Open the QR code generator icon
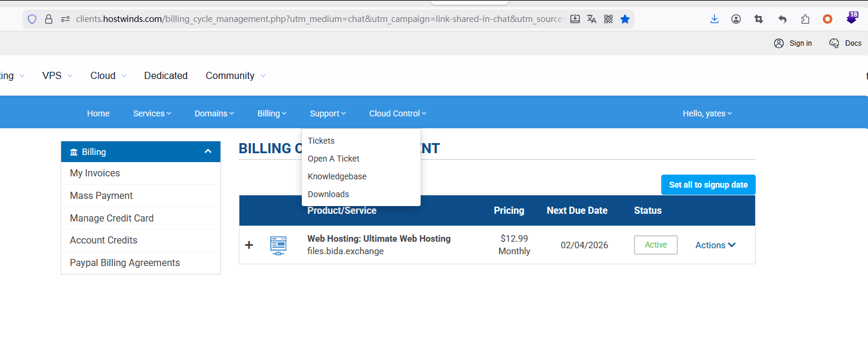Screen dimensions: 868x348 coord(608,19)
